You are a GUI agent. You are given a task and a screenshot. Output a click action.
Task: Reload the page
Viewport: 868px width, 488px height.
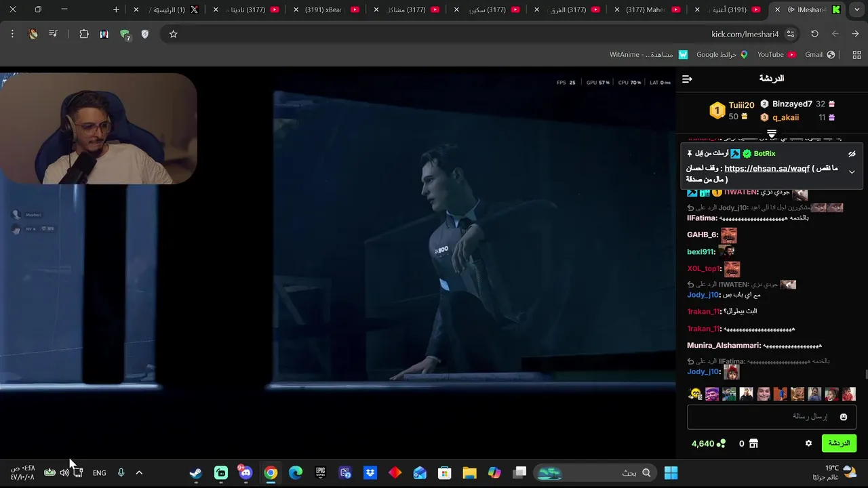814,34
